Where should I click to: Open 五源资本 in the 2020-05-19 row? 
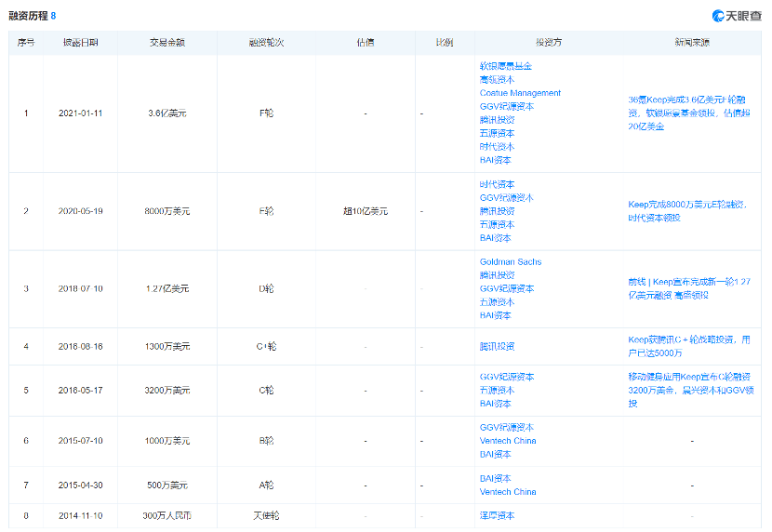click(x=497, y=224)
